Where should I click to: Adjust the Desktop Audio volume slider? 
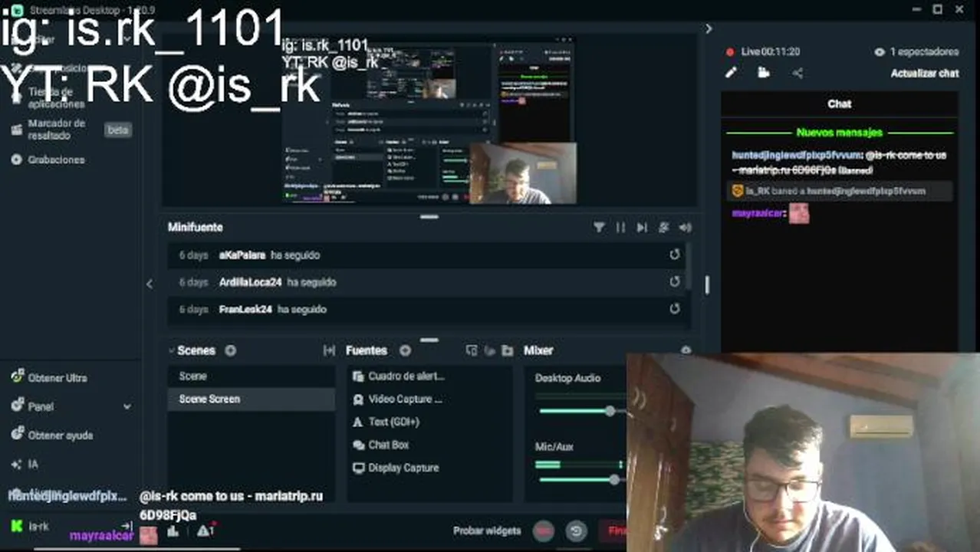point(610,411)
